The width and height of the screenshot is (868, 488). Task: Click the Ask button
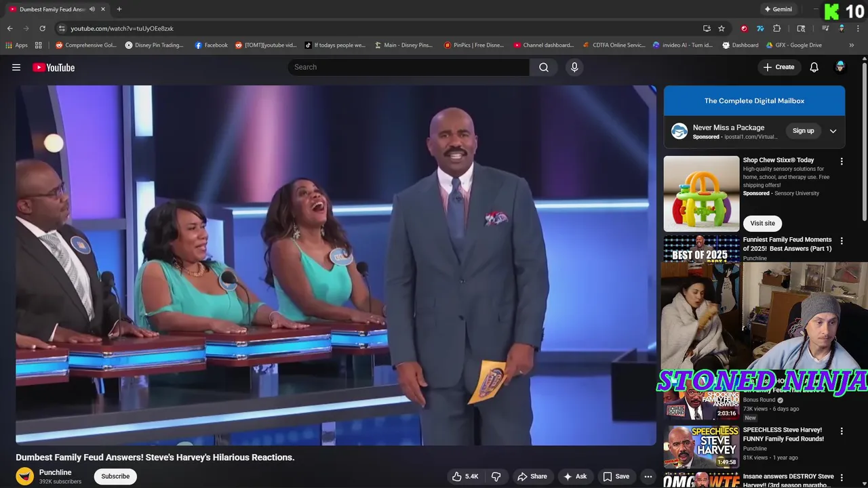[574, 476]
